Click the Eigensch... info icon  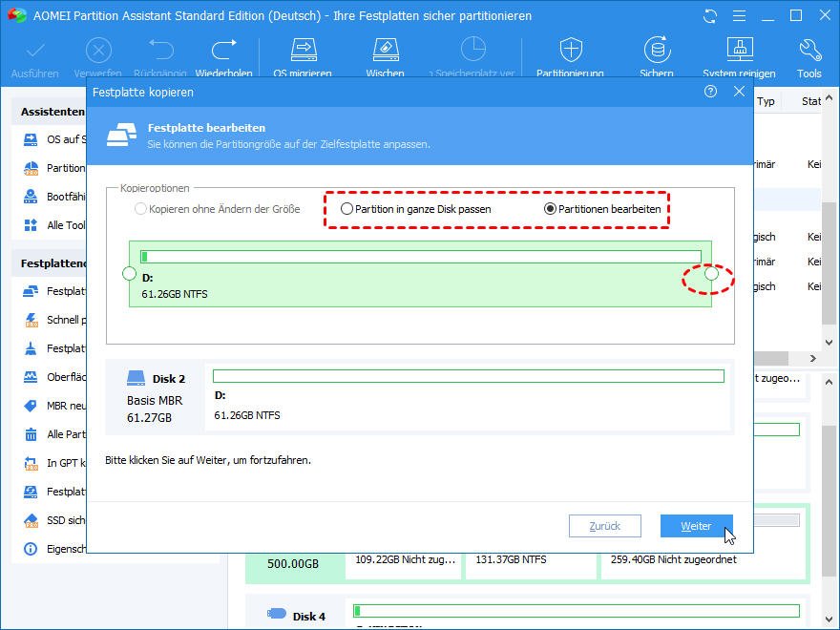point(31,549)
